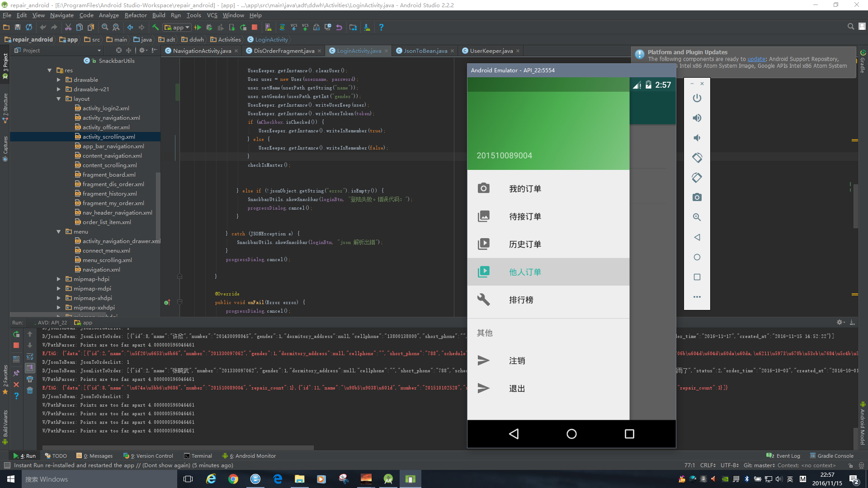868x488 pixels.
Task: Take an emulator screenshot with camera icon
Action: [697, 197]
